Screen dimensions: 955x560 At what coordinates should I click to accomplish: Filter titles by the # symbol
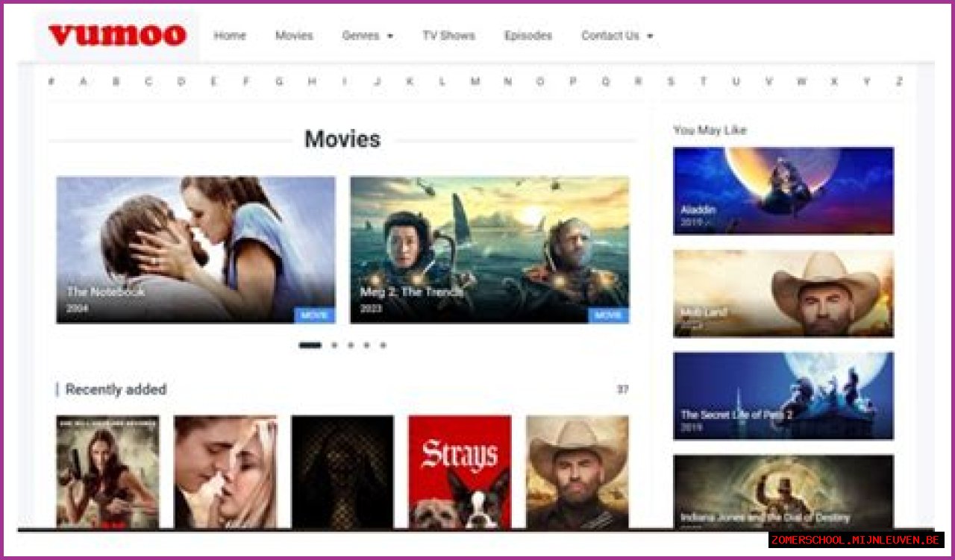51,81
